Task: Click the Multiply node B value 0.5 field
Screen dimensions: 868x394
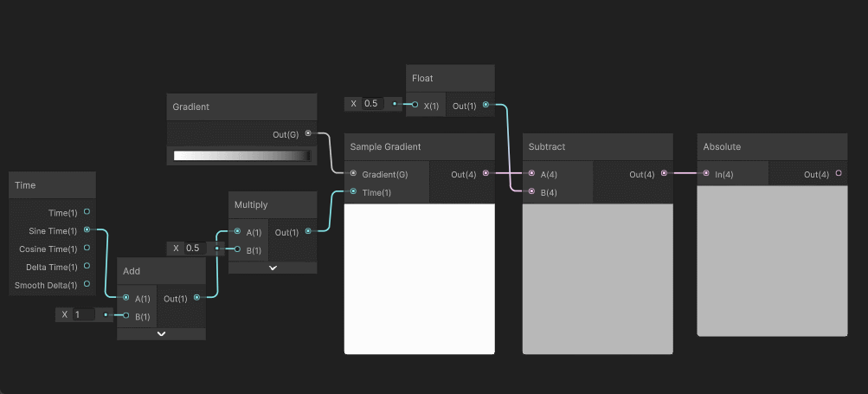Action: pos(195,249)
